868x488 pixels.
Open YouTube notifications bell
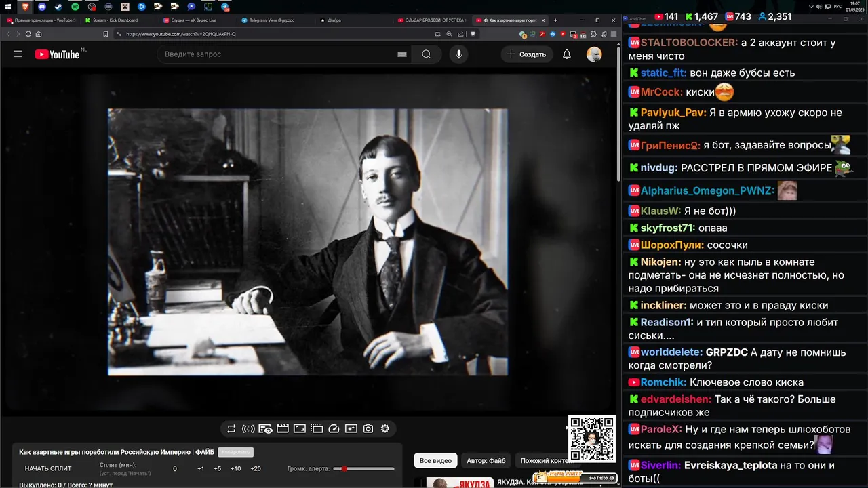pyautogui.click(x=567, y=54)
